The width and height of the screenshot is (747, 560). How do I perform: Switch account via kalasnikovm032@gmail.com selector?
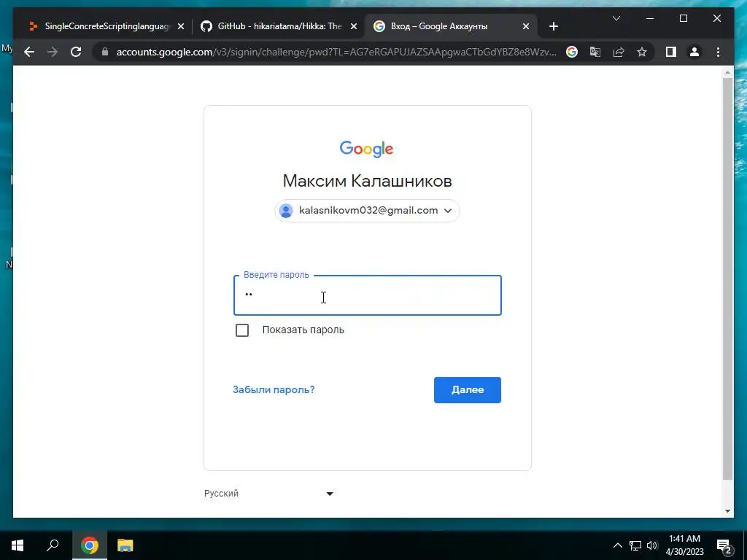pos(367,211)
